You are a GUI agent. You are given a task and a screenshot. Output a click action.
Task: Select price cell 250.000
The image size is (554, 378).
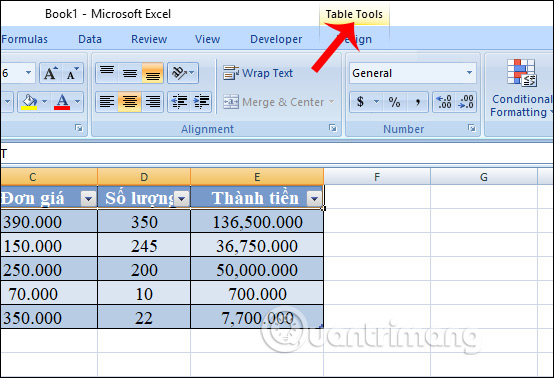(x=49, y=270)
